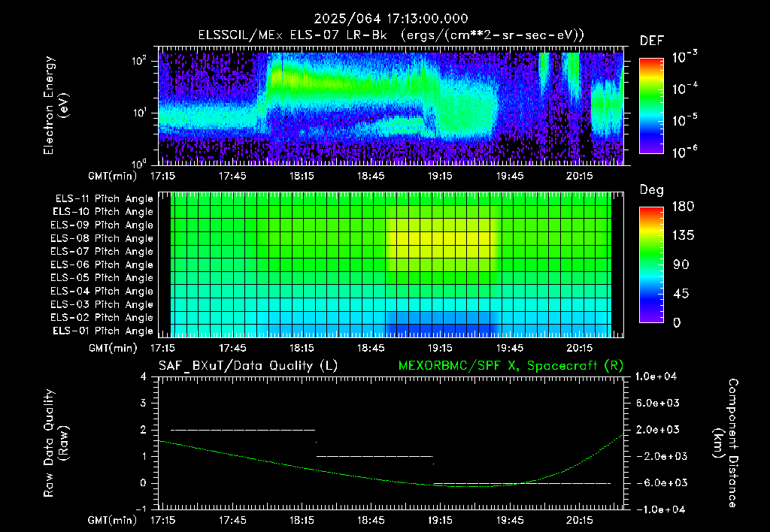Viewport: 770px width, 532px height.
Task: Select the ELS-03 Pitch Angle row label
Action: [102, 305]
